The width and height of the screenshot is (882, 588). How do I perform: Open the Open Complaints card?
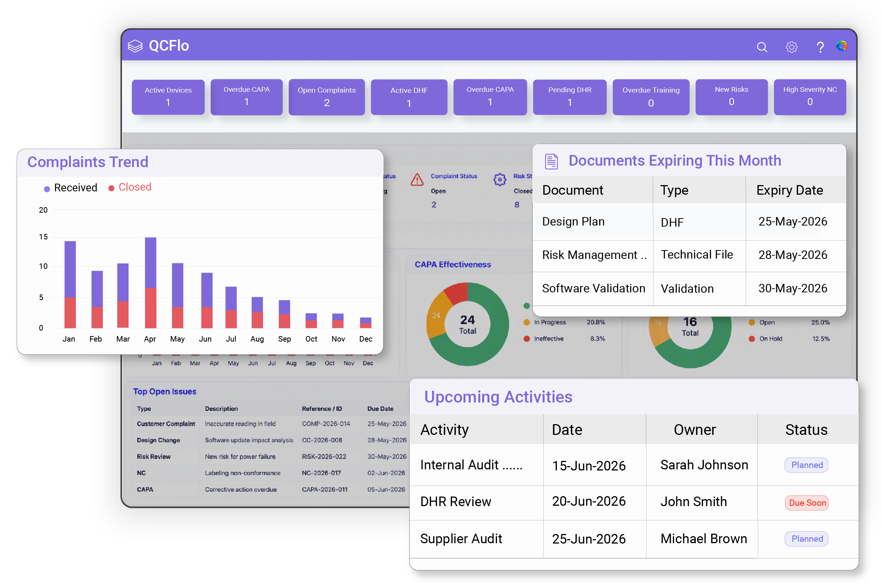pyautogui.click(x=327, y=97)
